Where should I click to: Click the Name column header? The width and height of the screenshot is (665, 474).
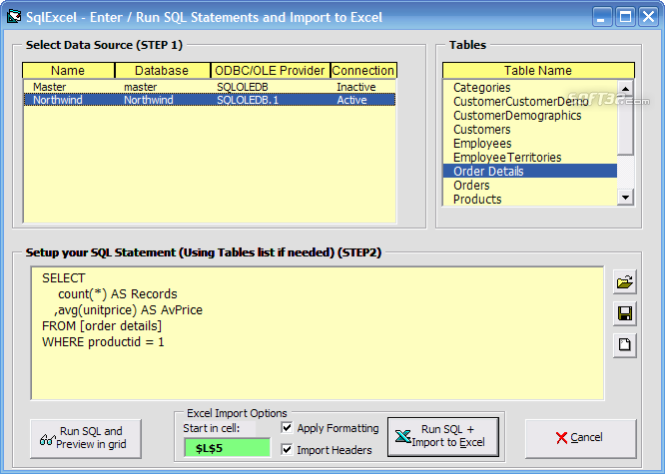point(68,70)
